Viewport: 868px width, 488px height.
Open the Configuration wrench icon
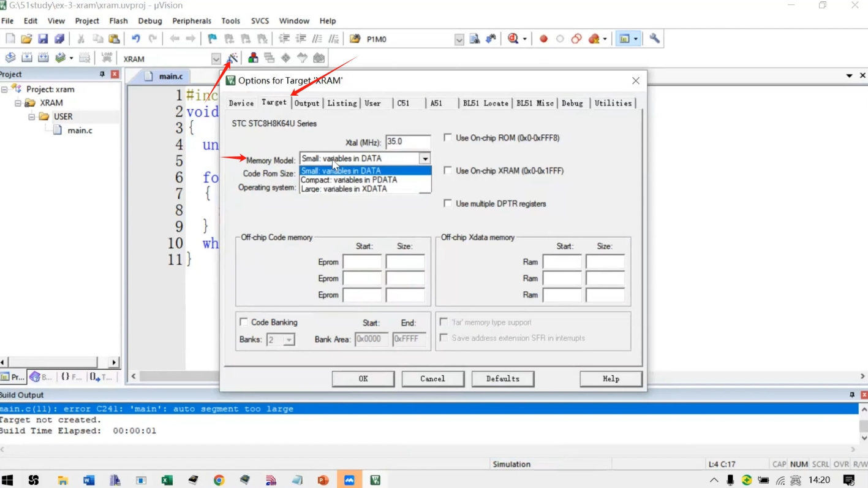click(x=655, y=39)
